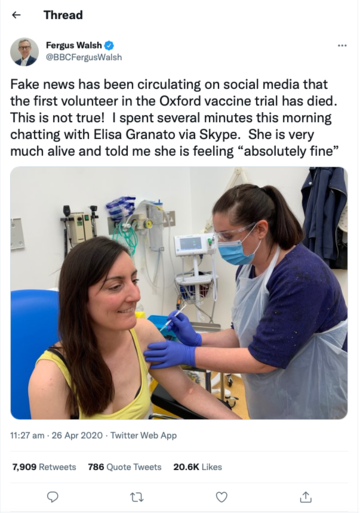
Task: View the 7,909 Retweets list
Action: [x=44, y=467]
